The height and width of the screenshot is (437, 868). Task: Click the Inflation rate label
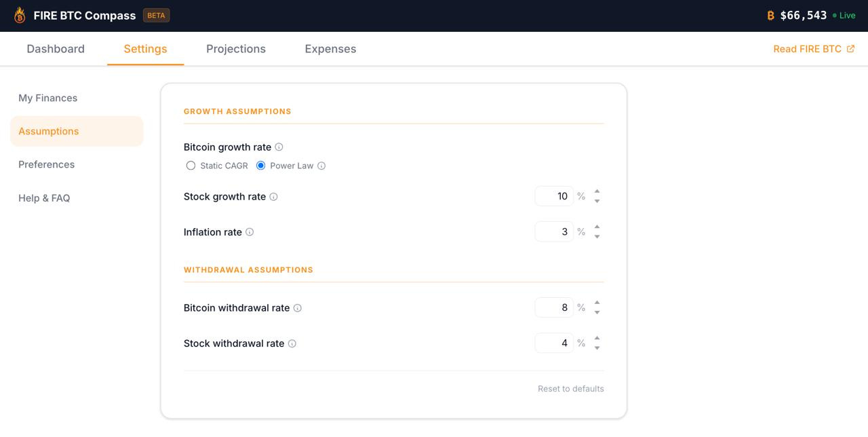pyautogui.click(x=213, y=232)
